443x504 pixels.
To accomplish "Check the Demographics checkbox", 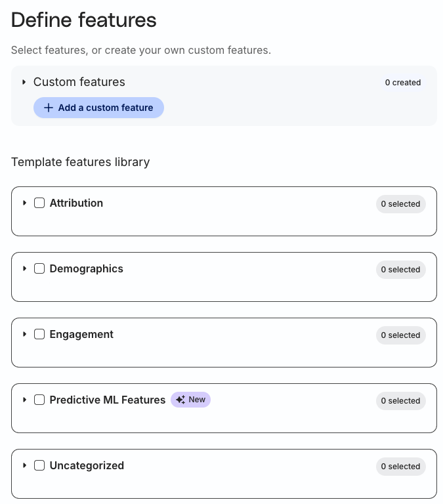I will click(39, 268).
